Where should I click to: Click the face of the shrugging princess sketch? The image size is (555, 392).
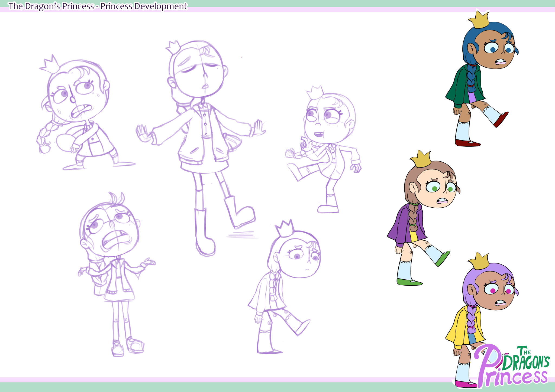(112, 230)
